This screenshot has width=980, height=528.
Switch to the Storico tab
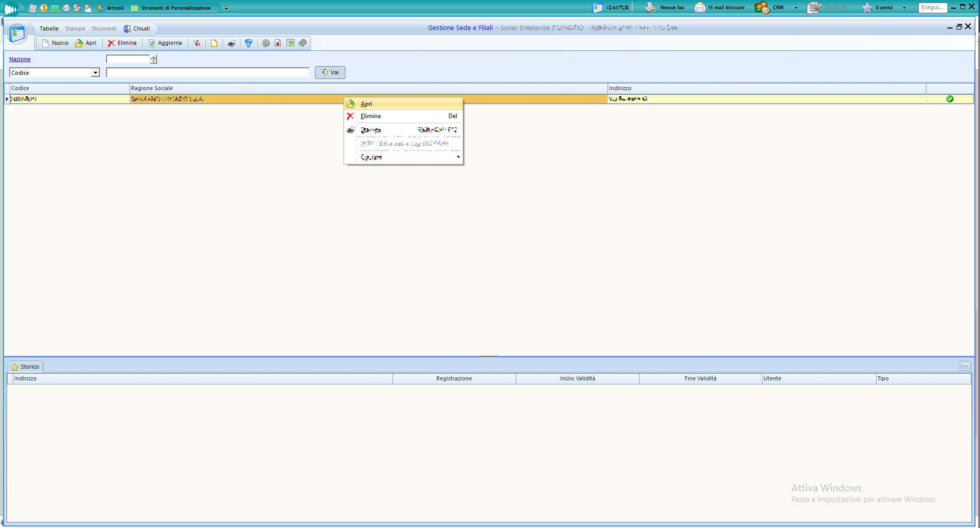[25, 367]
